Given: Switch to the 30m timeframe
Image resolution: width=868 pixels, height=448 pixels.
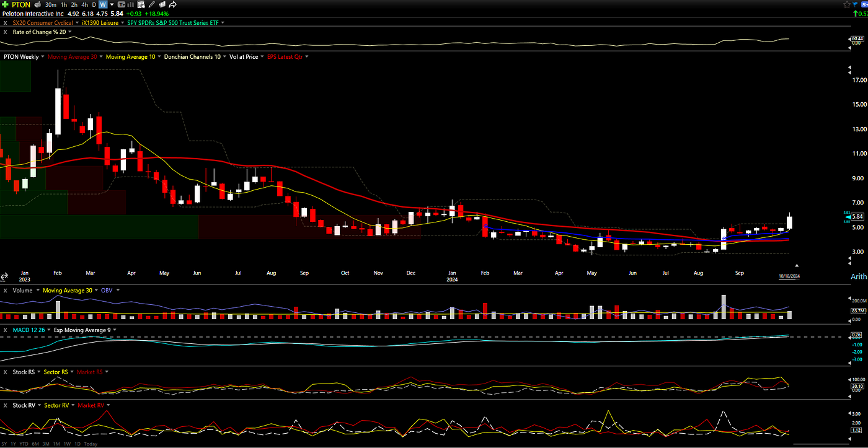Looking at the screenshot, I should pos(51,4).
